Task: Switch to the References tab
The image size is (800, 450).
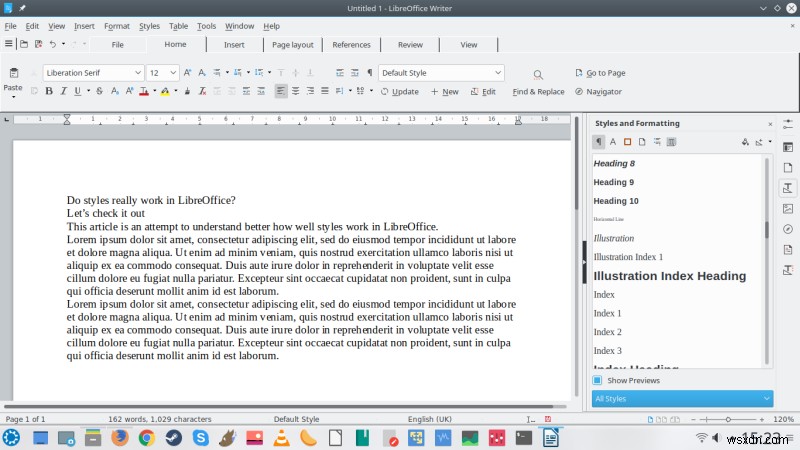Action: tap(352, 45)
